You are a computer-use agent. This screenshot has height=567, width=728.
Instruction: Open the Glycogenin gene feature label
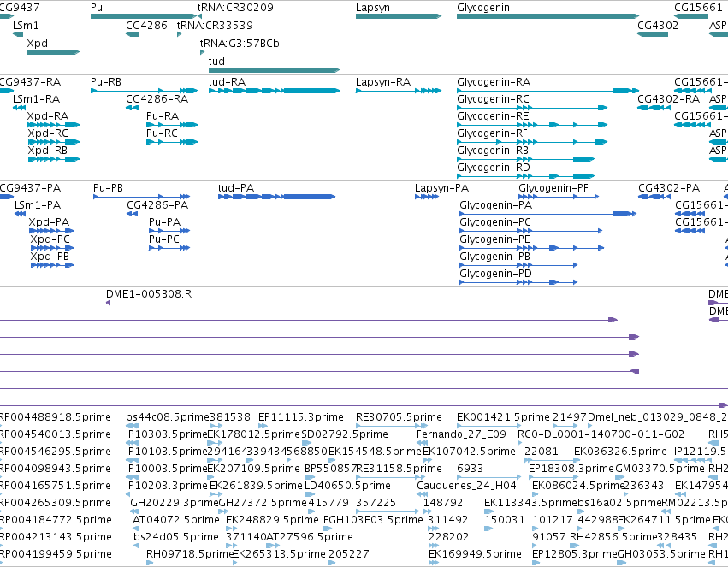pyautogui.click(x=483, y=8)
